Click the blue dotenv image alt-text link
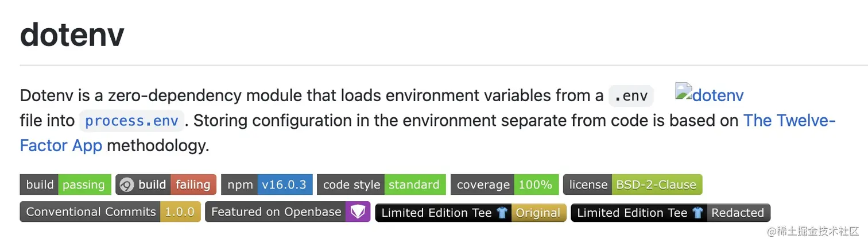868x246 pixels. [718, 95]
